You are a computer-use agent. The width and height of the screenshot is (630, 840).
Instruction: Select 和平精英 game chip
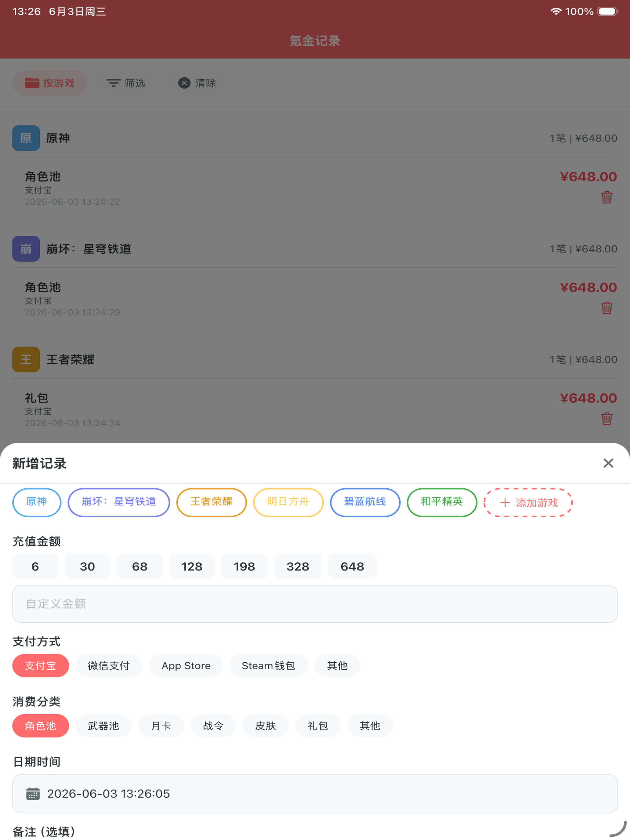[442, 502]
